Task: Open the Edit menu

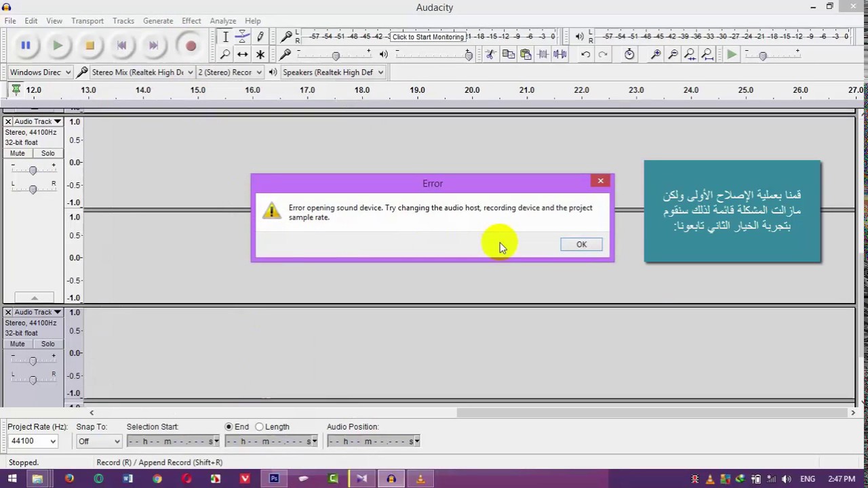Action: [x=31, y=21]
